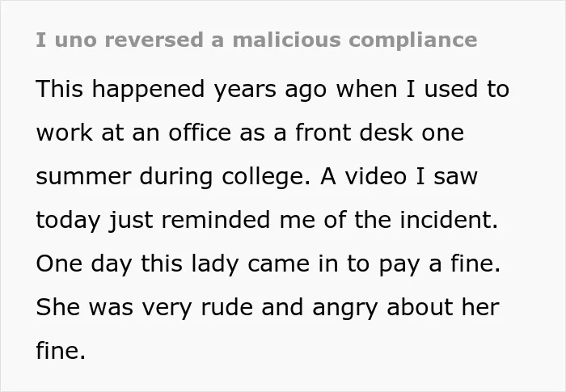Select the word 'office' in the paragraph

(200, 133)
